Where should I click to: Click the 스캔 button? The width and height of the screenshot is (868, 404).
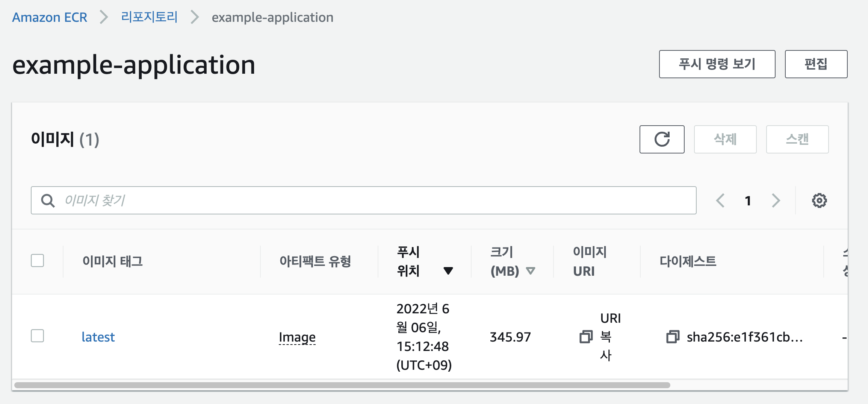coord(797,139)
